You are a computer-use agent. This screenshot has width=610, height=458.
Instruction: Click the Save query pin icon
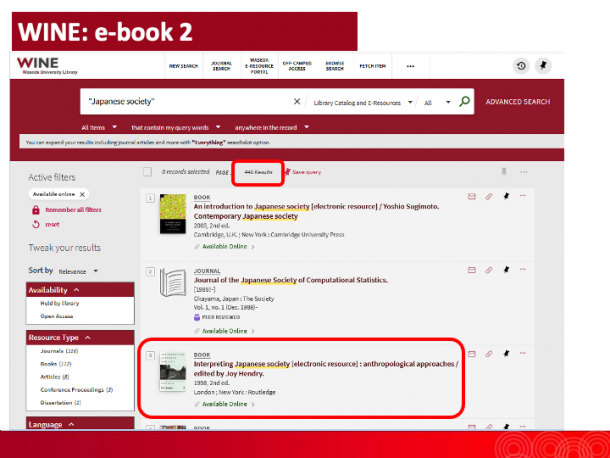coord(287,172)
